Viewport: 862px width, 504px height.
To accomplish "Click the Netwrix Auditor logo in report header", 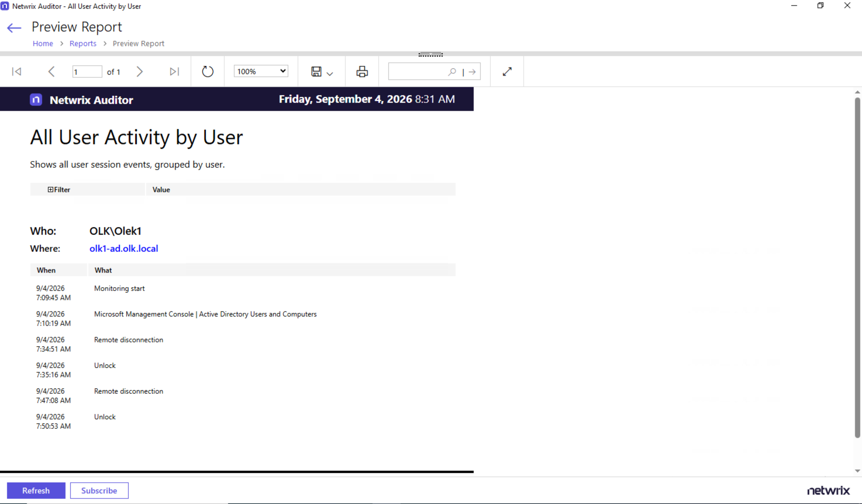I will 36,100.
